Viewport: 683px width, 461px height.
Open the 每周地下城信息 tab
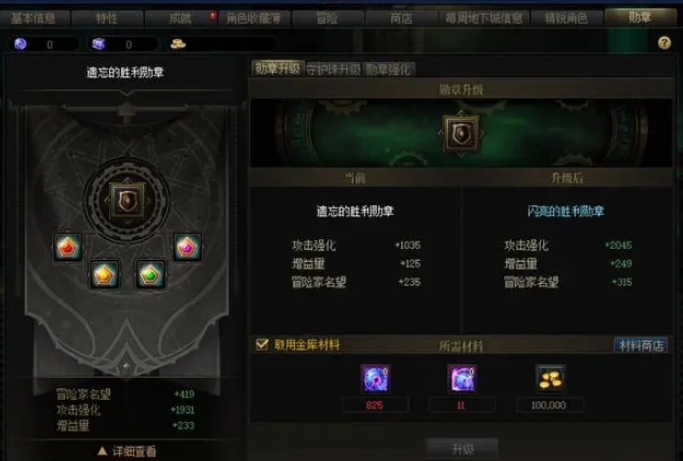[484, 18]
